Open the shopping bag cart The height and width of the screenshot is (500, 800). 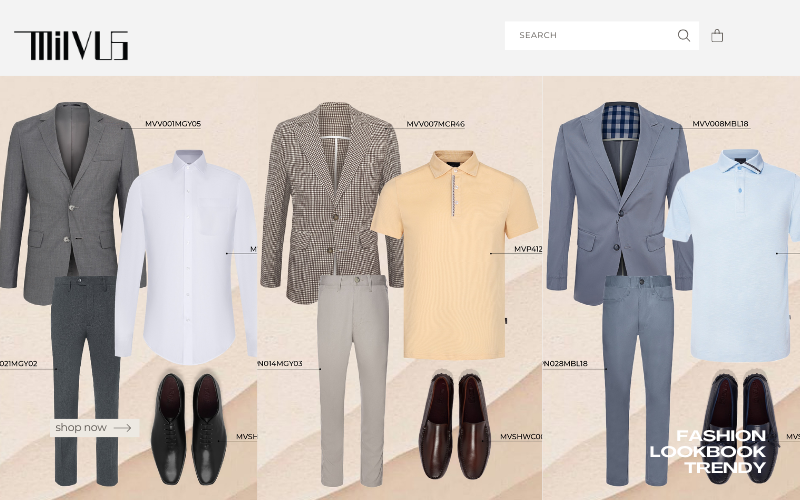[x=717, y=35]
